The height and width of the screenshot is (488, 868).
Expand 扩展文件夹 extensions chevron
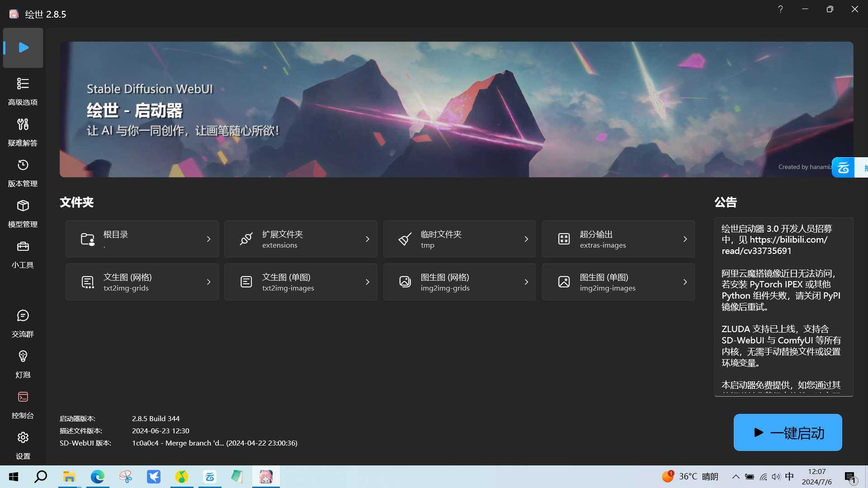[367, 239]
